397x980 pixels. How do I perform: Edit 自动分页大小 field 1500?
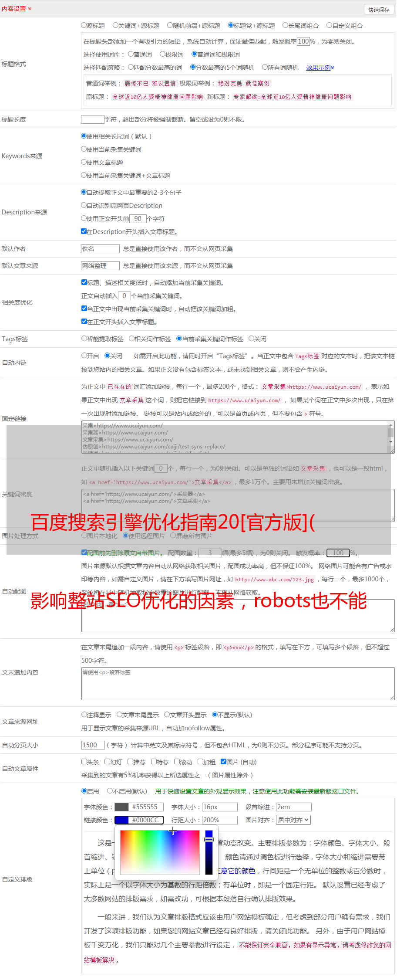click(x=93, y=745)
